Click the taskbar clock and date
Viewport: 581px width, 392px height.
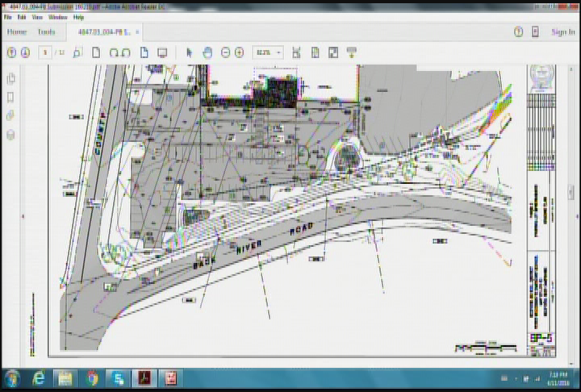click(x=558, y=378)
